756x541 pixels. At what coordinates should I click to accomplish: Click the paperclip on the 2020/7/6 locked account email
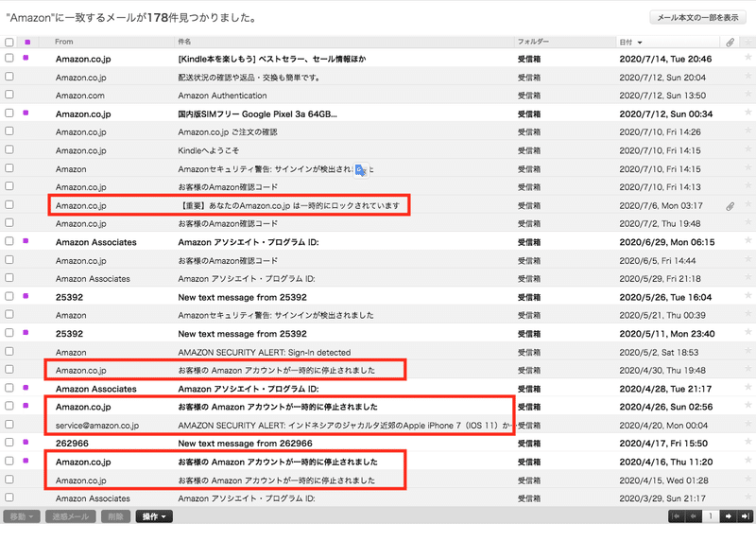click(730, 206)
